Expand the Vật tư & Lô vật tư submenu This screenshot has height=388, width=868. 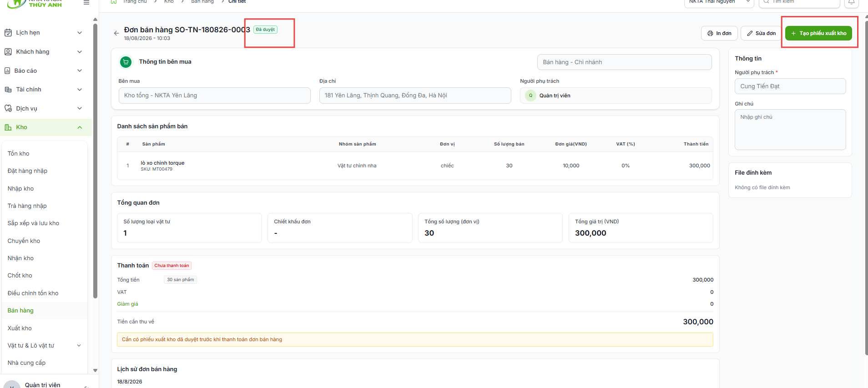point(79,346)
